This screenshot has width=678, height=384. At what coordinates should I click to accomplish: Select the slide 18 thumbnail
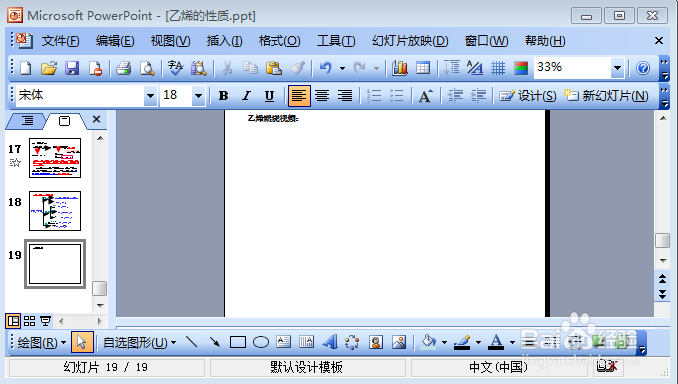coord(55,211)
